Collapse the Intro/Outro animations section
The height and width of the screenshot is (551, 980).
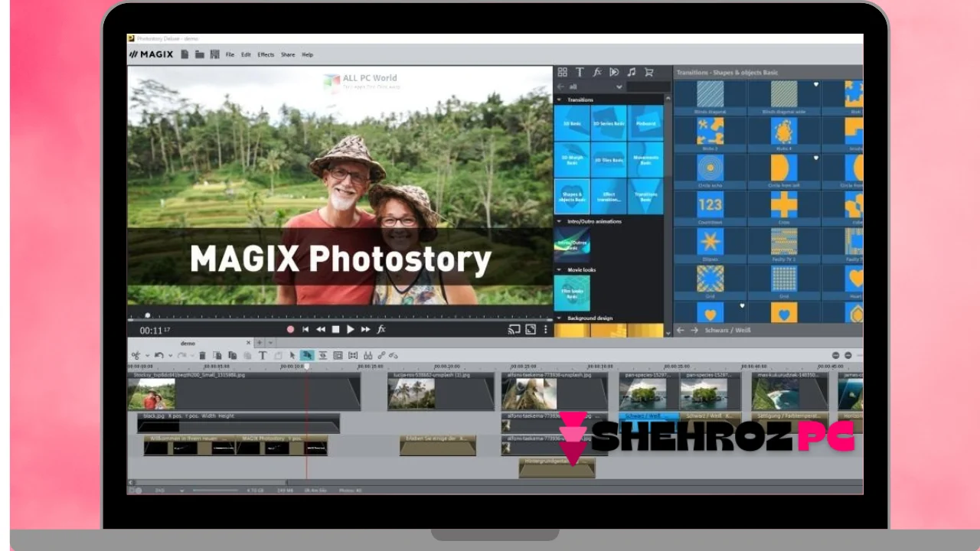pyautogui.click(x=559, y=221)
